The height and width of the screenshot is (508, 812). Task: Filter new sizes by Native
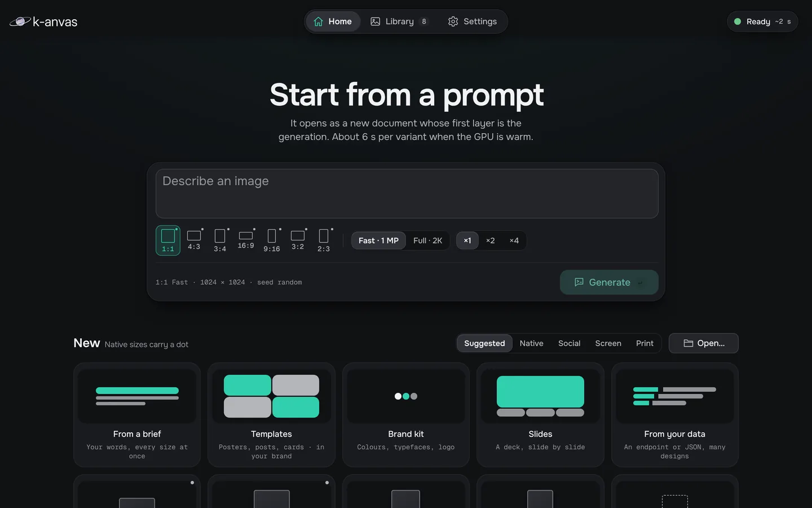[532, 343]
